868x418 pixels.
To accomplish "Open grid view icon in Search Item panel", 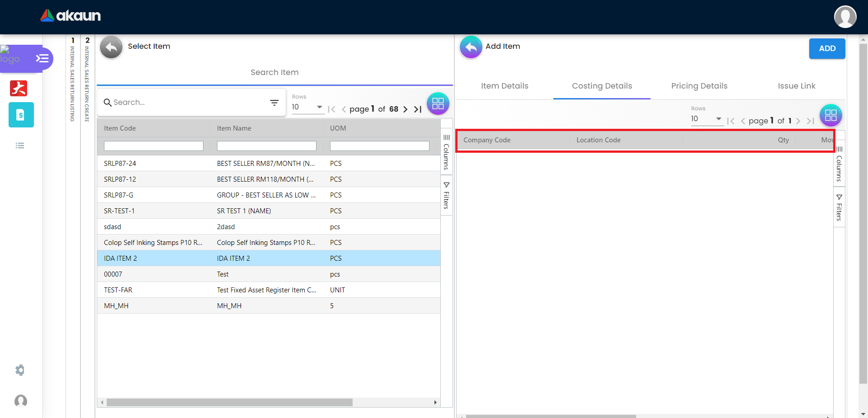I will point(438,103).
